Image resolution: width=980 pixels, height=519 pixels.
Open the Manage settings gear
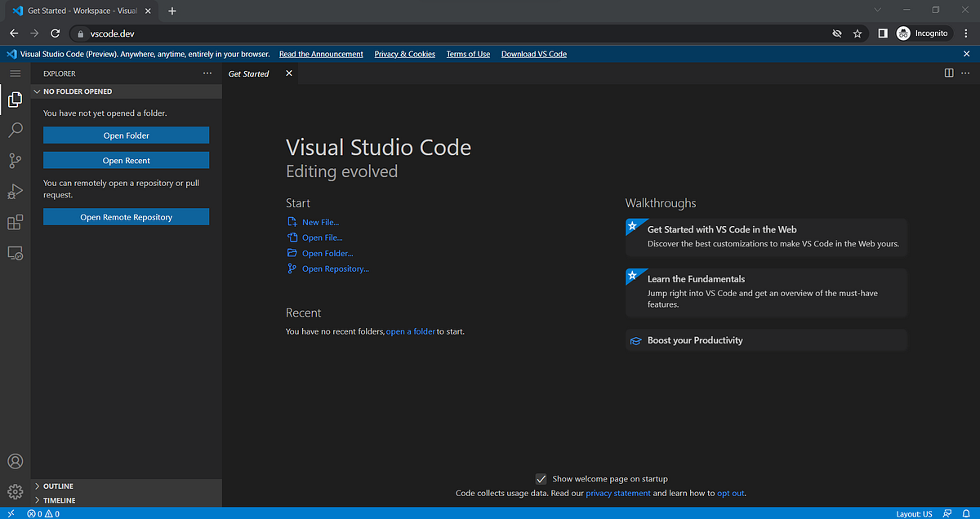click(x=15, y=491)
